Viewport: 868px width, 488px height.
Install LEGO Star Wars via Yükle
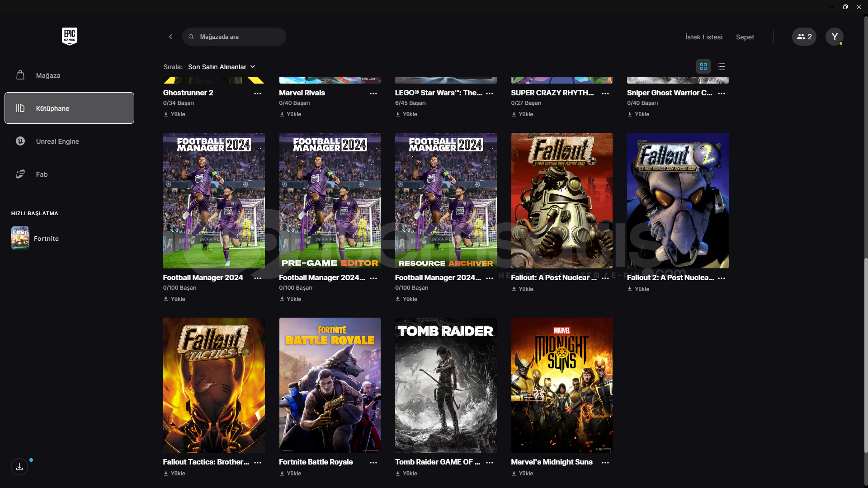406,114
